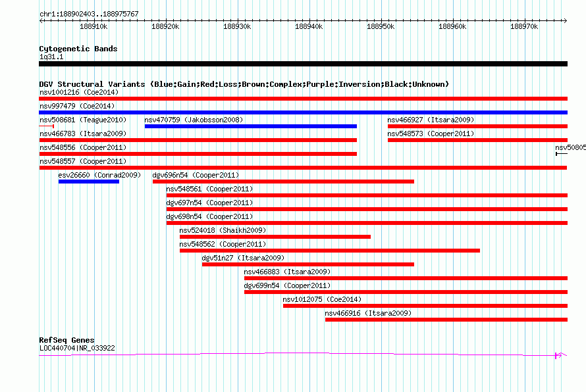Click the partially shown nsv50805 black variant marker
This screenshot has height=392, width=586.
pyautogui.click(x=562, y=154)
